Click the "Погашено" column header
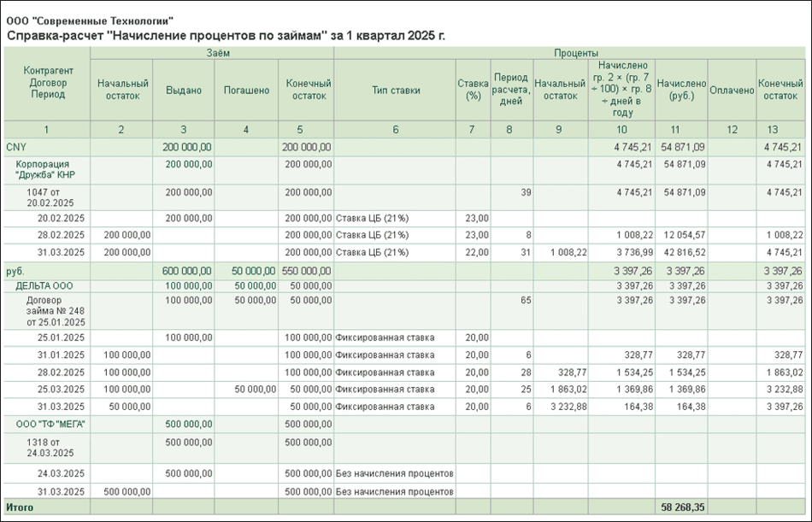 pos(245,91)
